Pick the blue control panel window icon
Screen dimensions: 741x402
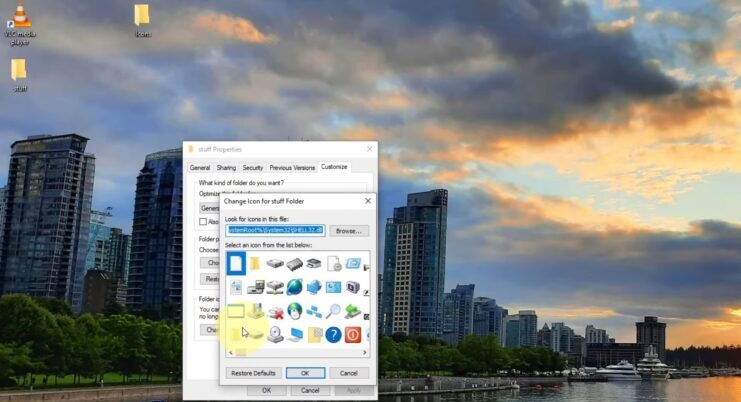tap(334, 287)
